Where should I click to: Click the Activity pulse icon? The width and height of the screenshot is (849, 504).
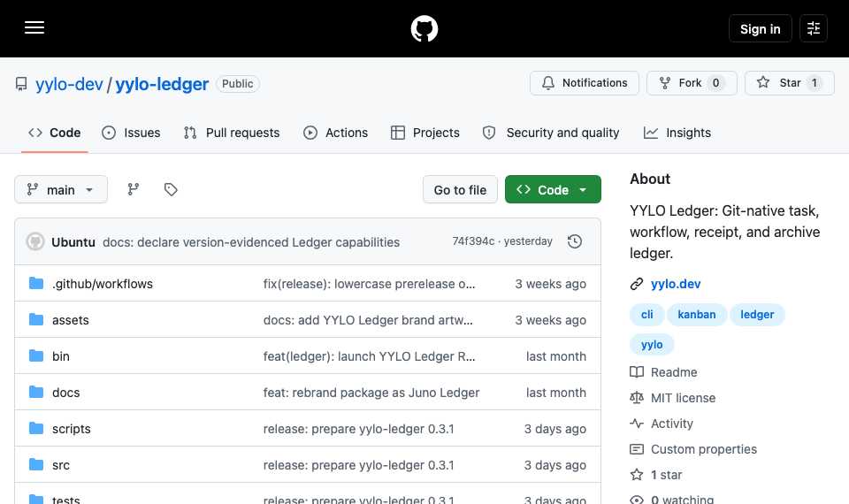[637, 424]
